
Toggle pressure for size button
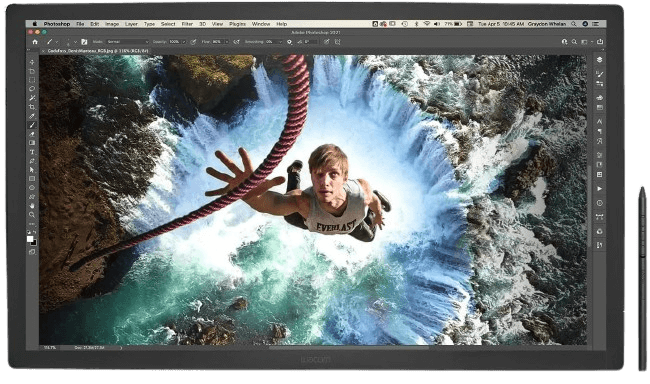326,41
